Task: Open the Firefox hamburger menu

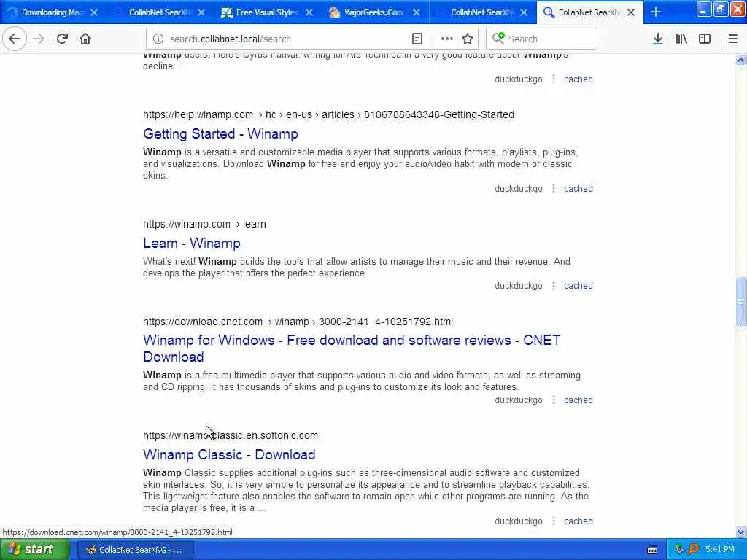Action: 732,39
